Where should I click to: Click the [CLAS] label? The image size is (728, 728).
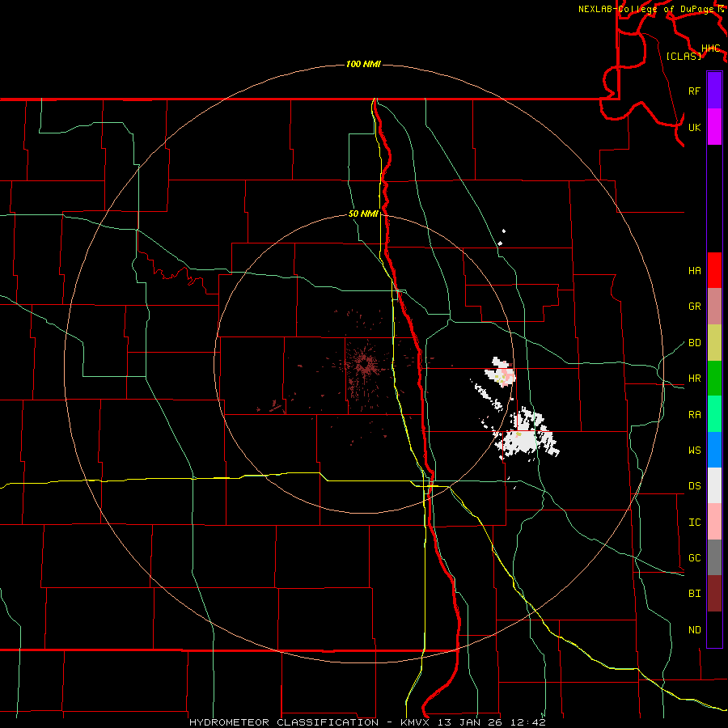(684, 56)
